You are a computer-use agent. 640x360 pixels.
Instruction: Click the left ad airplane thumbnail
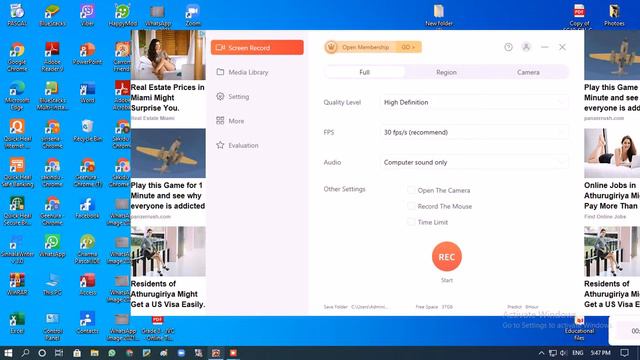[x=168, y=153]
